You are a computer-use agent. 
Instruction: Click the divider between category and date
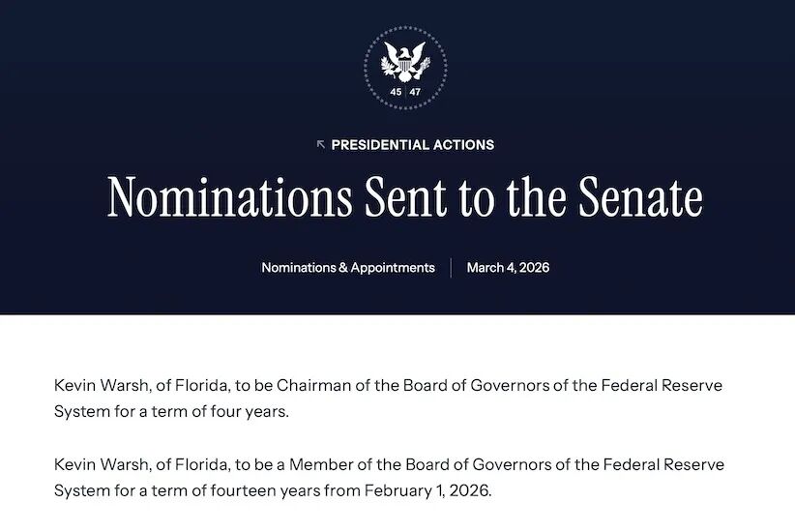coord(451,267)
